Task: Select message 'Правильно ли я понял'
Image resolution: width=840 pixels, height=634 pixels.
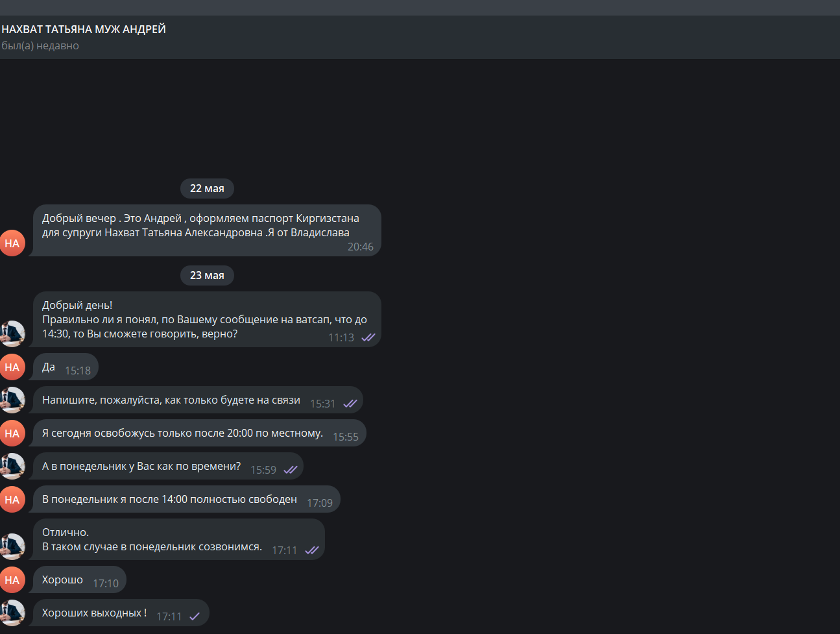Action: point(207,319)
